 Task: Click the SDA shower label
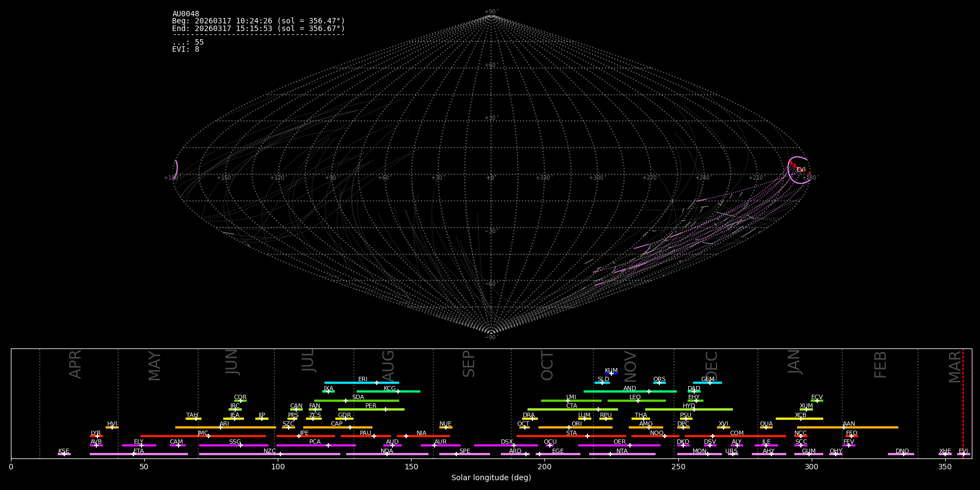click(358, 397)
